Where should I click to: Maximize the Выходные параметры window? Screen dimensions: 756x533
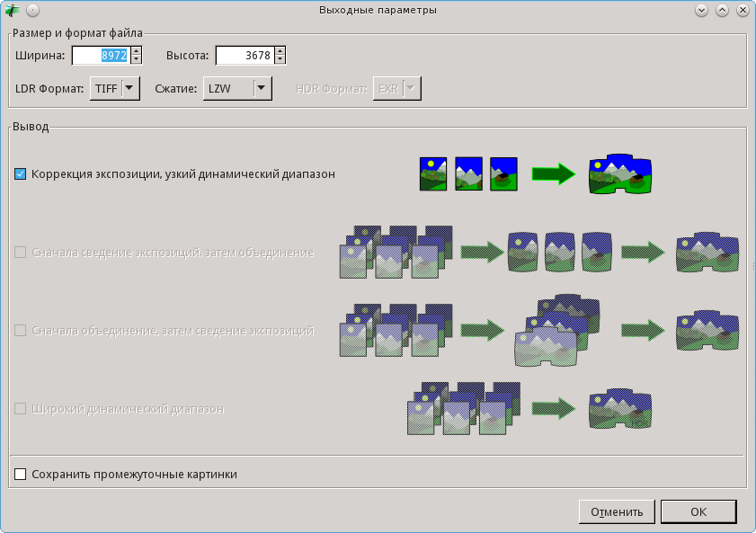pyautogui.click(x=722, y=10)
